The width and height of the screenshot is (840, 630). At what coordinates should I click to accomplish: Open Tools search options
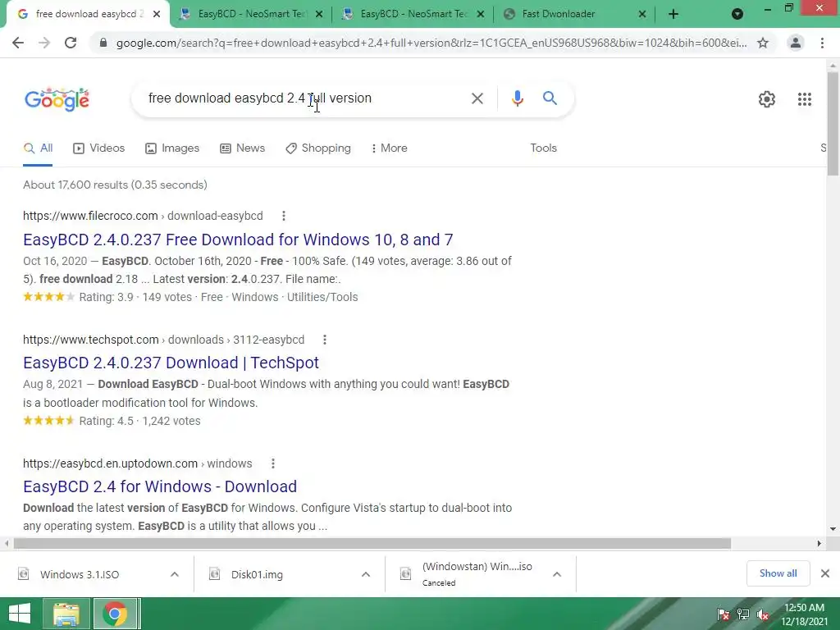543,148
